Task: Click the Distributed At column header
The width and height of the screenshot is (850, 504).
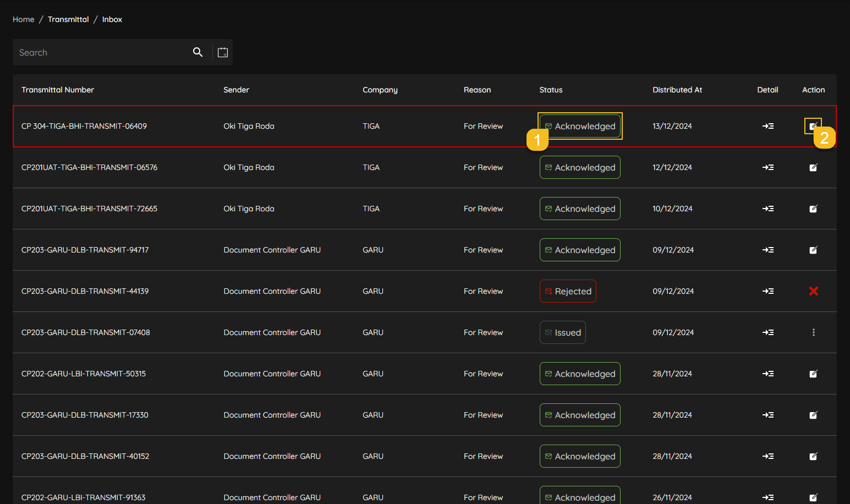Action: (677, 90)
